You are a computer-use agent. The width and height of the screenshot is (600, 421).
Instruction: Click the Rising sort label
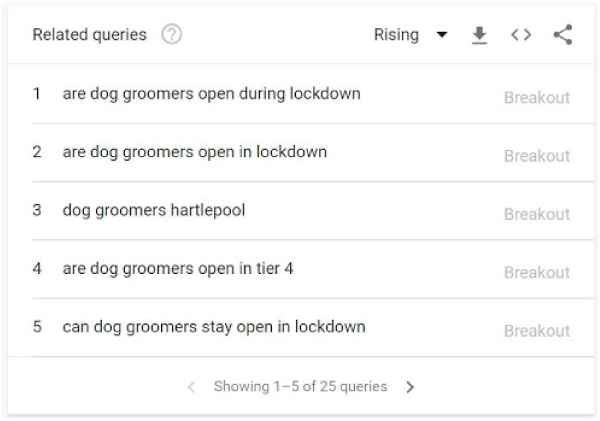pyautogui.click(x=396, y=35)
